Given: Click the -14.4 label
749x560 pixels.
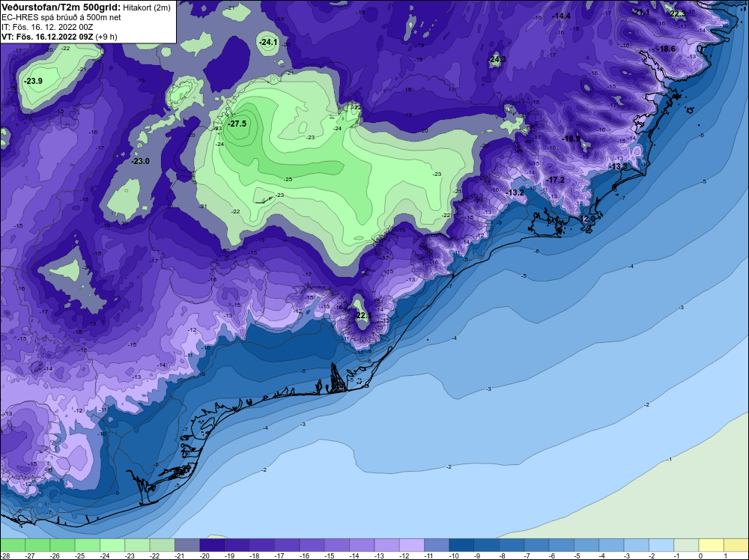Looking at the screenshot, I should pos(561,16).
